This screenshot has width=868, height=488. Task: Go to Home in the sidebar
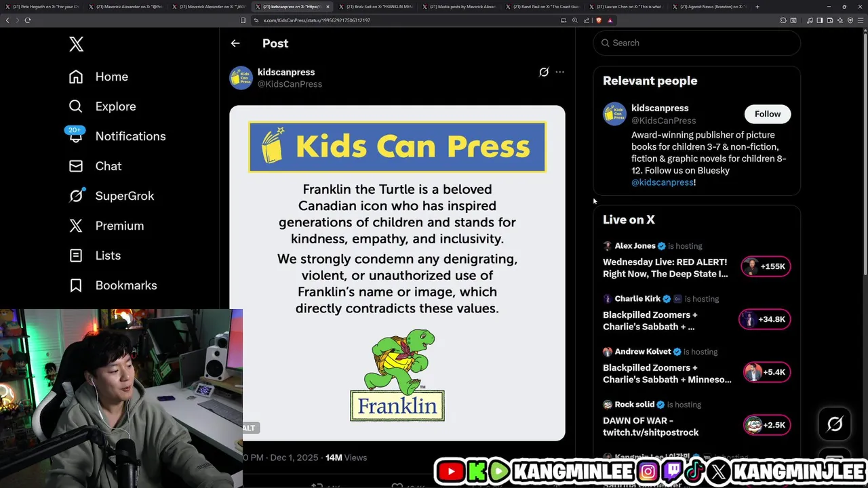point(98,77)
